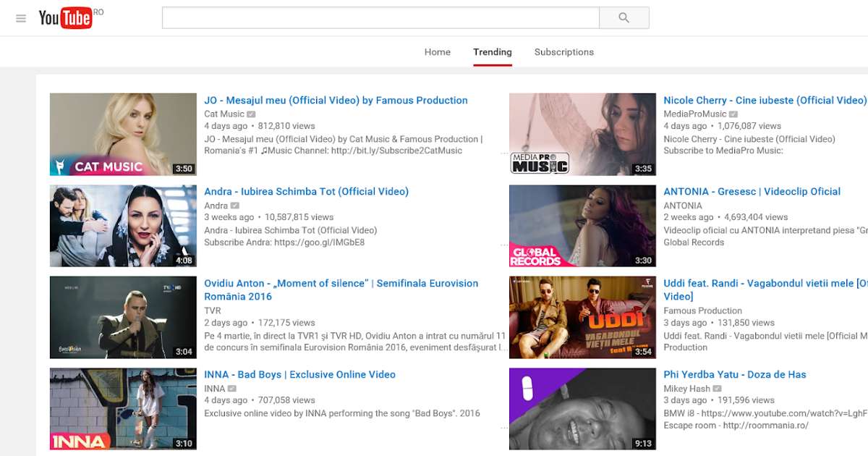Open title Ovidiu Anton - Moment of silence

[x=341, y=290]
